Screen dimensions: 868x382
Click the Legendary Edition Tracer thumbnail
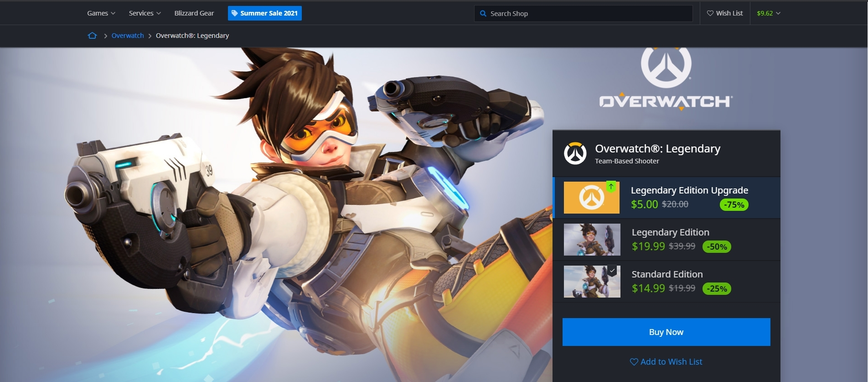click(592, 240)
